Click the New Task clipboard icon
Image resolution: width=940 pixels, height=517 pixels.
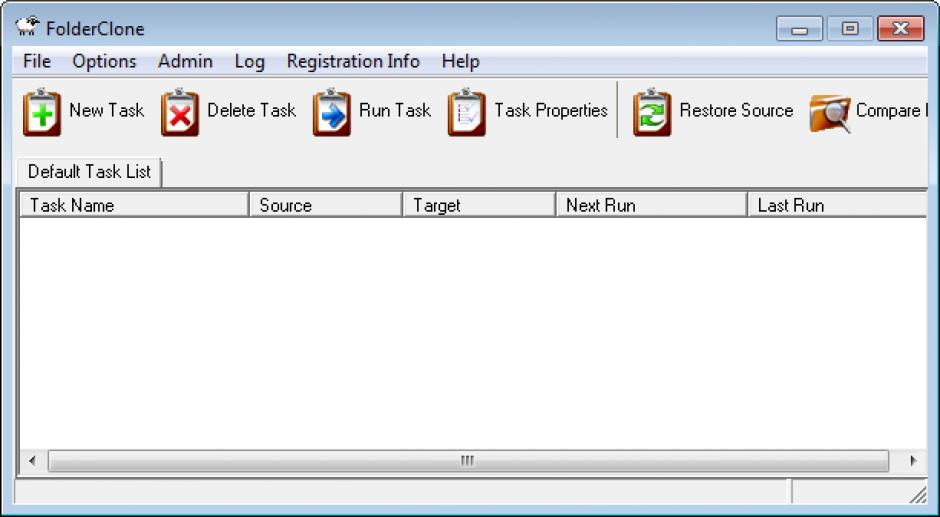[x=42, y=112]
